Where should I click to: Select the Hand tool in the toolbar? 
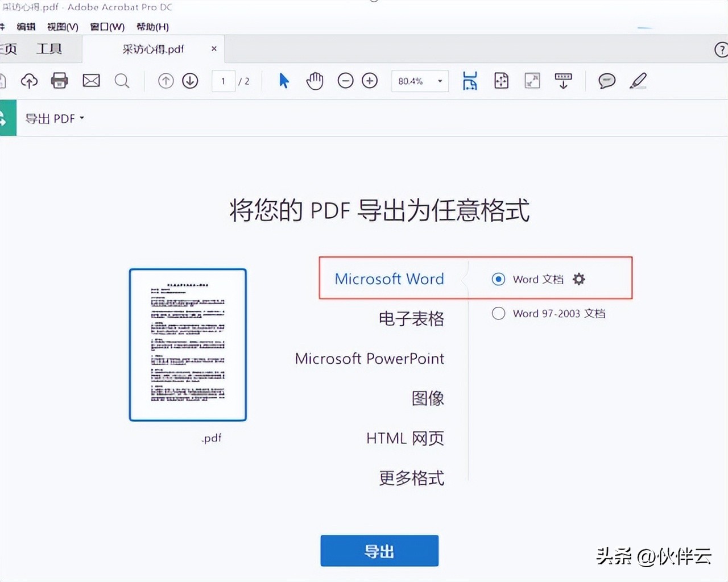tap(315, 81)
